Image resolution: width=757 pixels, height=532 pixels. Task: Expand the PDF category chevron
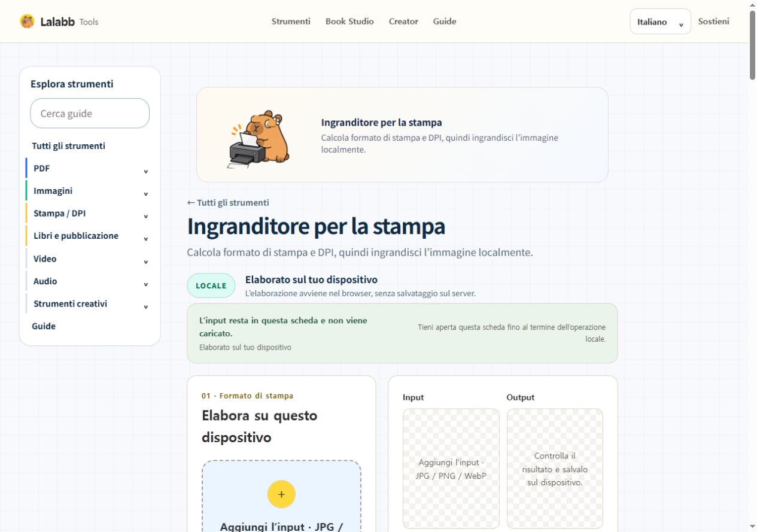click(145, 172)
